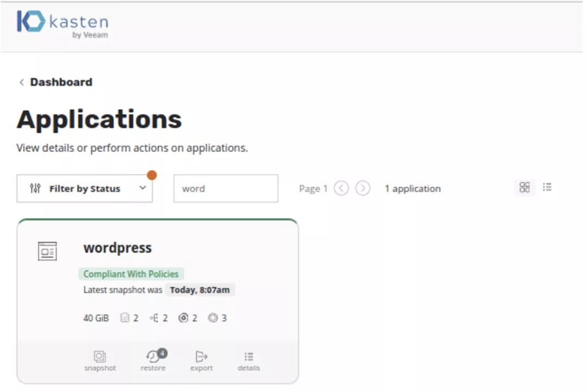Click the Kasten by Veeam logo
The image size is (587, 392).
click(62, 24)
